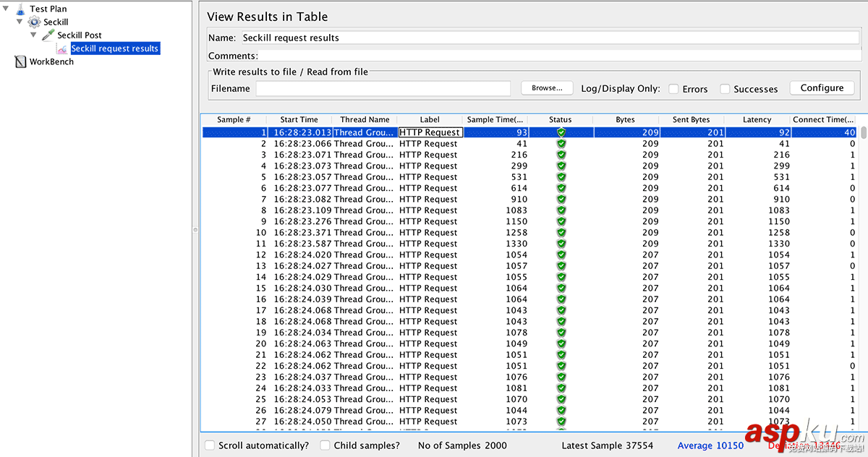Screen dimensions: 868x457
Task: Click start time 16:28:24.034 cell
Action: point(302,333)
